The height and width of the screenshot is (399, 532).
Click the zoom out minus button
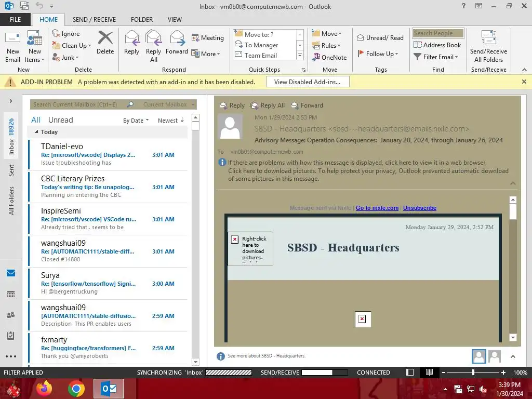pos(444,373)
